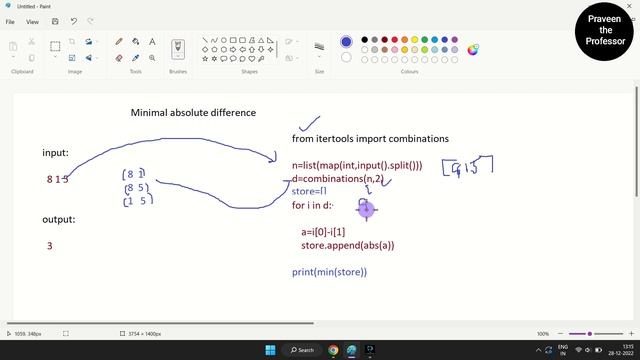Click the Rotate image icon

89,42
